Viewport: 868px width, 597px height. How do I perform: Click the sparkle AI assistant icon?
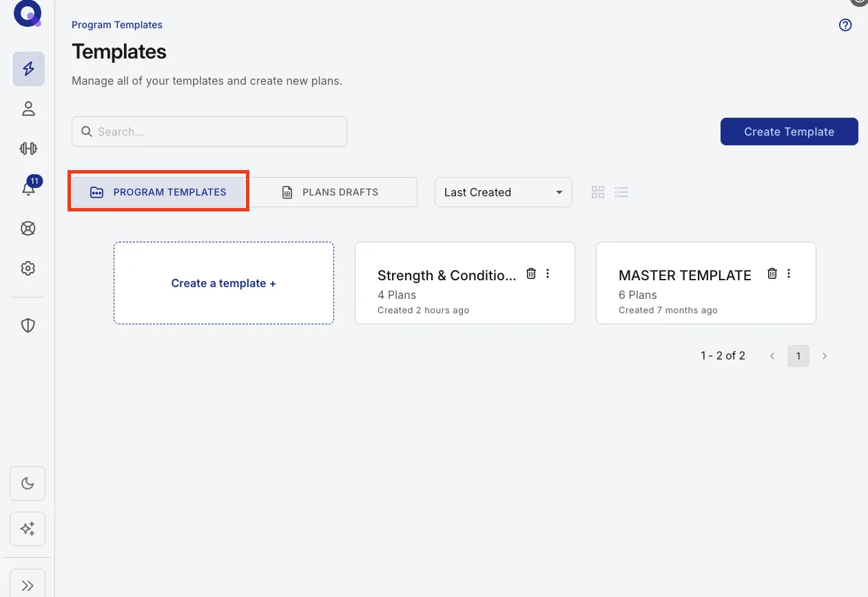28,529
